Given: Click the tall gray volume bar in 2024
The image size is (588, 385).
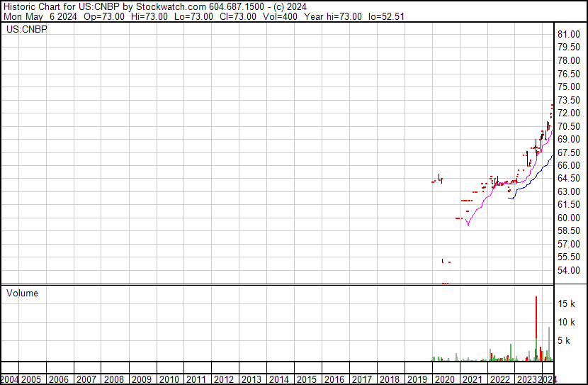Looking at the screenshot, I should [x=549, y=344].
